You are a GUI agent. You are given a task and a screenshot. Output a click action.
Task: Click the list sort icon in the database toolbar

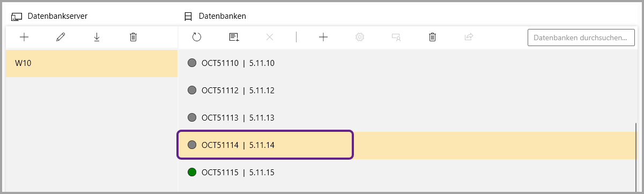[233, 37]
